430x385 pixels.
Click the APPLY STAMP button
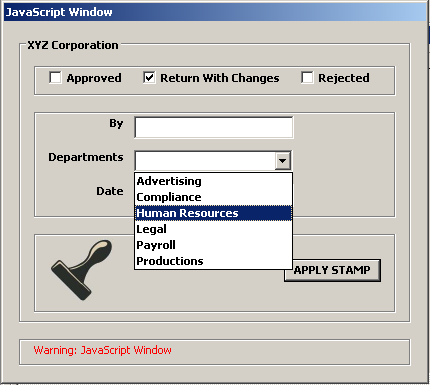click(332, 270)
